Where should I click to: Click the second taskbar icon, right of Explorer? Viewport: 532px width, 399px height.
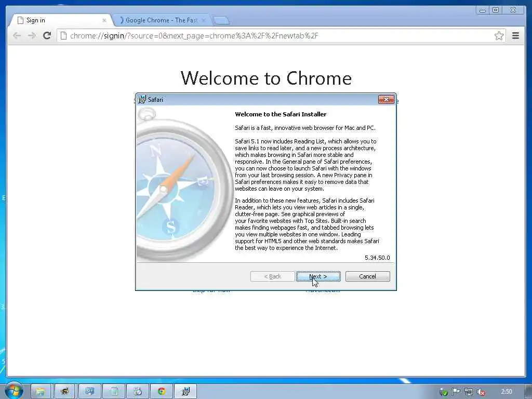pyautogui.click(x=64, y=392)
